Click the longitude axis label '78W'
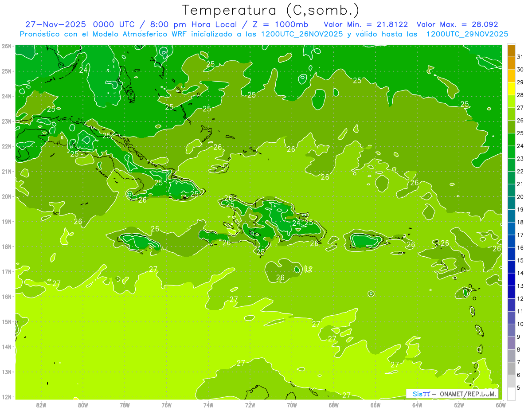Viewport: 532px width, 411px height. pyautogui.click(x=125, y=405)
